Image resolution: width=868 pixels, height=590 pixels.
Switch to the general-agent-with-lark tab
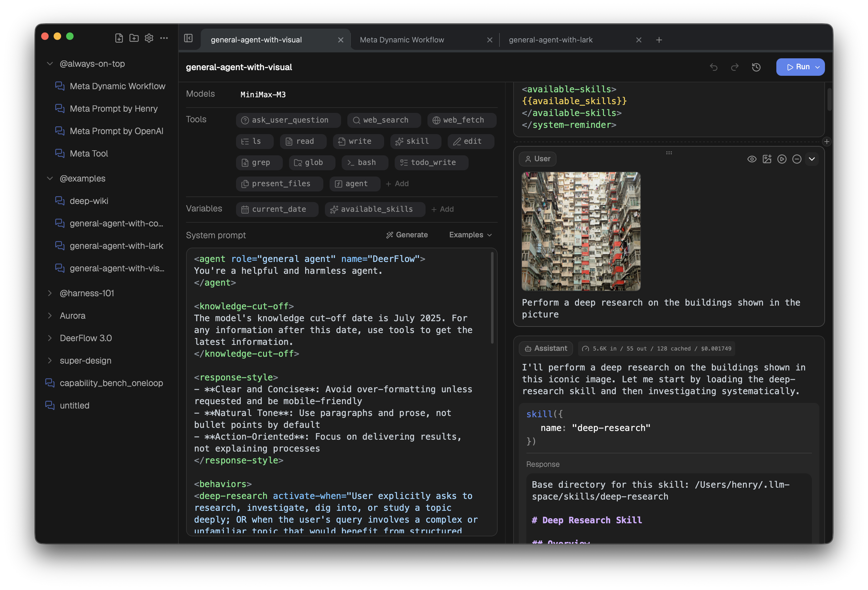coord(551,40)
